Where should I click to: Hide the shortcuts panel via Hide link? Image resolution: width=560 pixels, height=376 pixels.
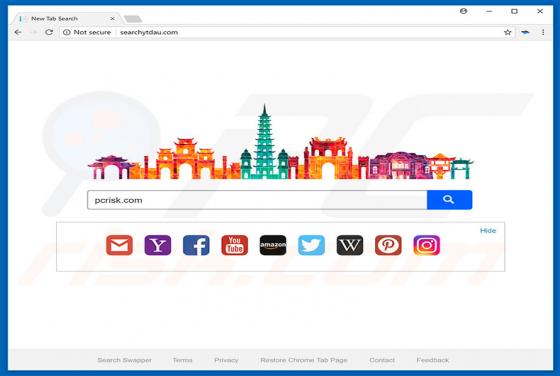pyautogui.click(x=488, y=231)
